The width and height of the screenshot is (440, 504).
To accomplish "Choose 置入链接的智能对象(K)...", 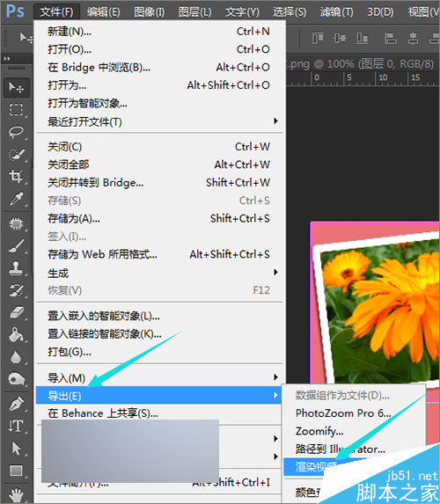I will coord(159,334).
